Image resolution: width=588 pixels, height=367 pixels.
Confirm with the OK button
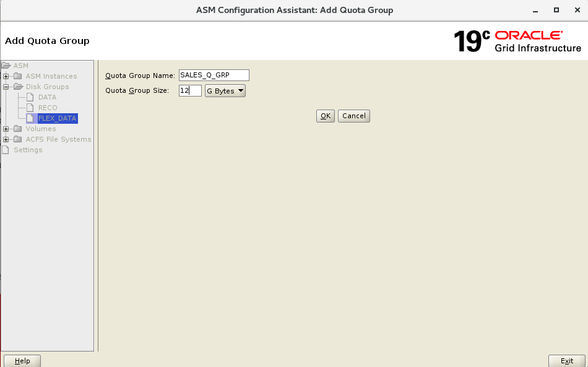[326, 116]
